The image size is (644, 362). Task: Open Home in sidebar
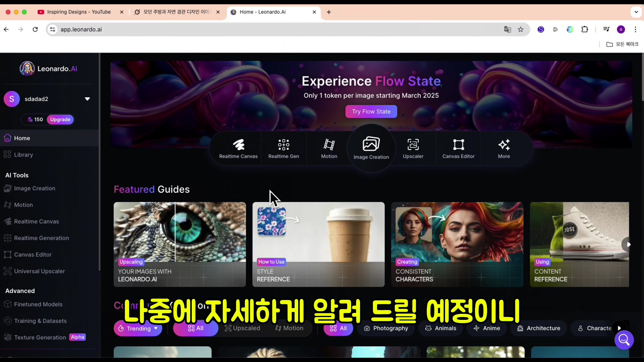(x=49, y=138)
